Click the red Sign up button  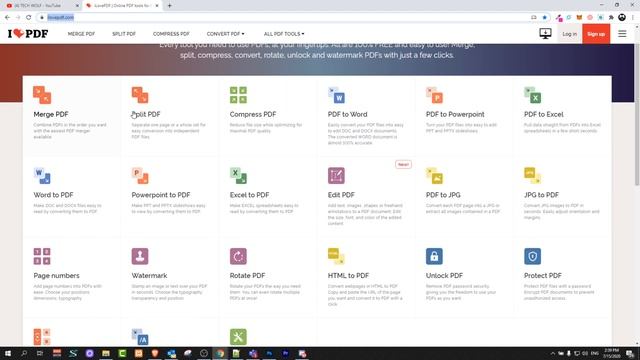(x=596, y=34)
